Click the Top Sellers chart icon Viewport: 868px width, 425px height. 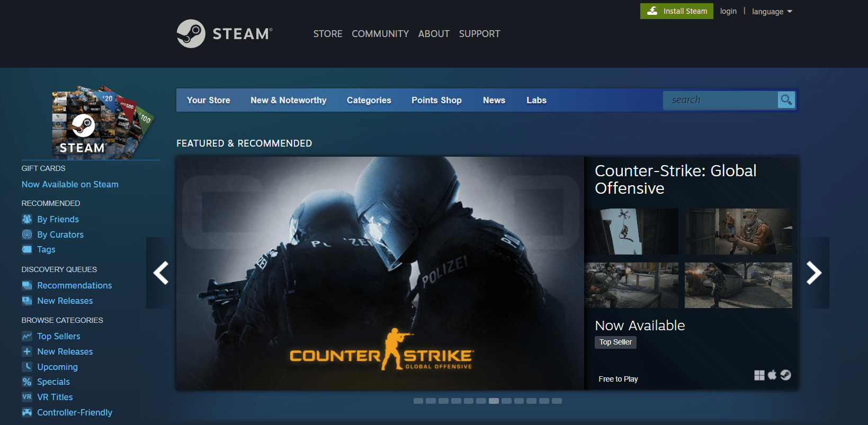coord(27,336)
